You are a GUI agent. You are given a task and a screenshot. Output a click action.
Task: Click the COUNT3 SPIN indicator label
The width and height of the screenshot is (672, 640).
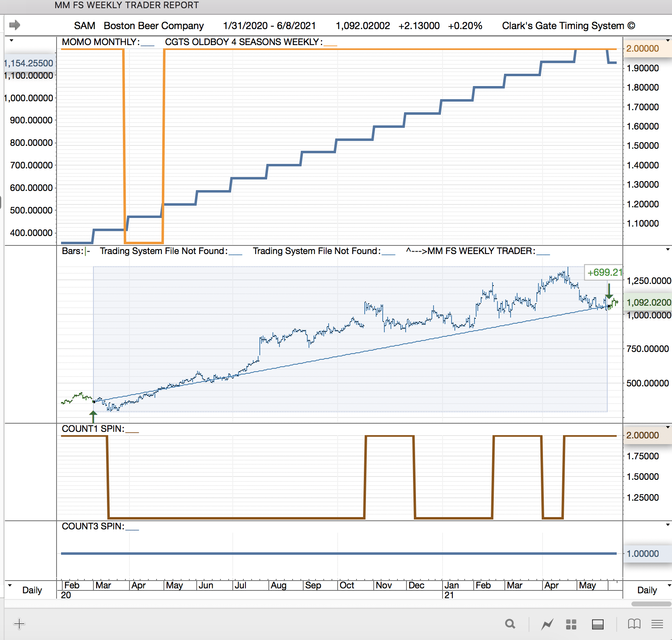[x=93, y=526]
